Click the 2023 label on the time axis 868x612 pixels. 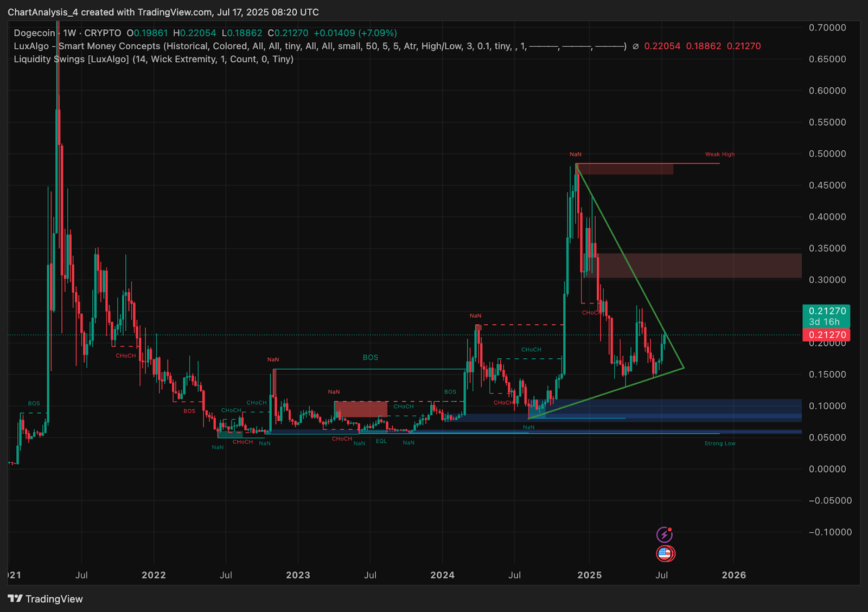[x=298, y=575]
